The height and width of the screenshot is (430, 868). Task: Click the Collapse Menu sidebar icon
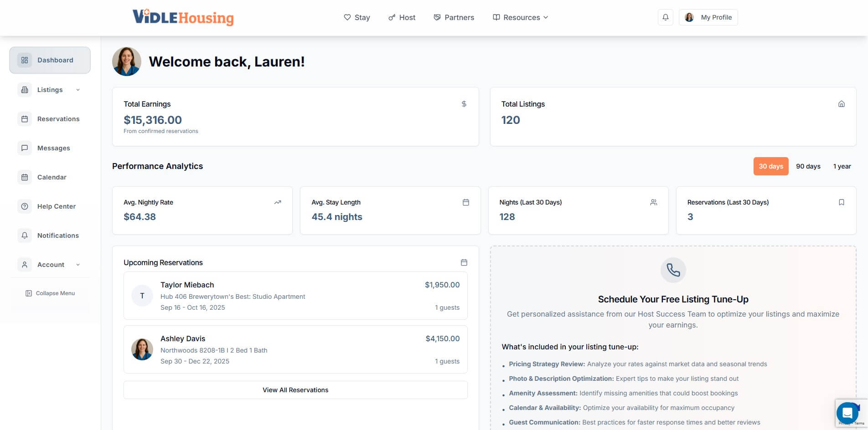click(29, 293)
